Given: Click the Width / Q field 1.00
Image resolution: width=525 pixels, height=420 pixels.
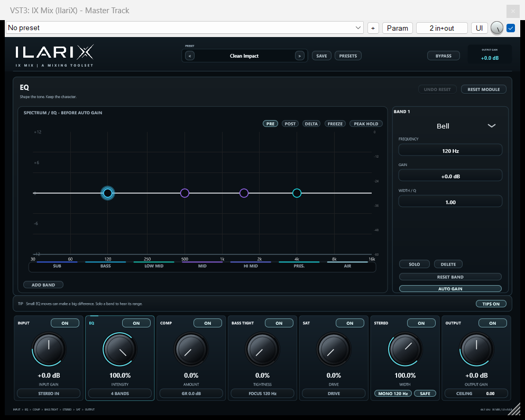Looking at the screenshot, I should point(450,202).
